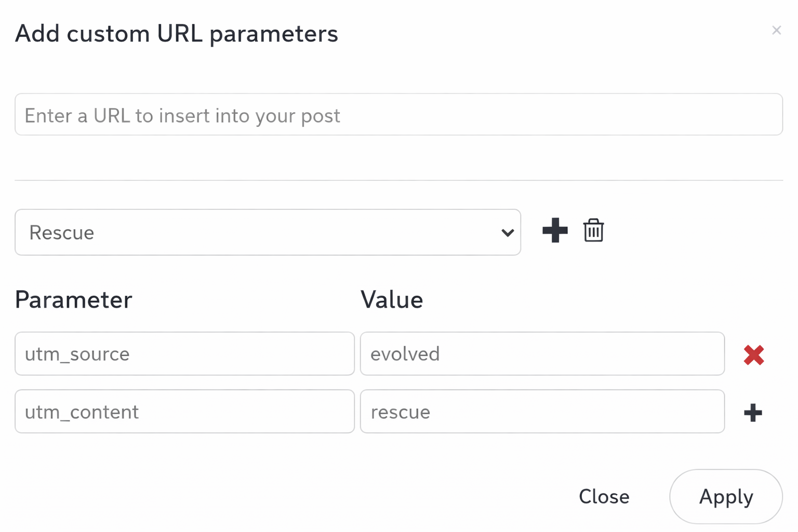Viewport: 798px width, 532px height.
Task: Click the chevron arrow in the preset selector
Action: click(x=508, y=233)
